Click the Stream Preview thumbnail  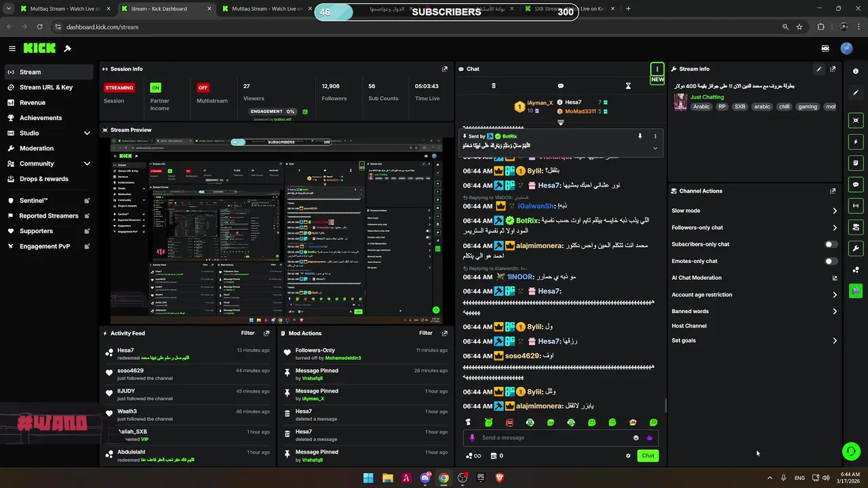pyautogui.click(x=277, y=231)
